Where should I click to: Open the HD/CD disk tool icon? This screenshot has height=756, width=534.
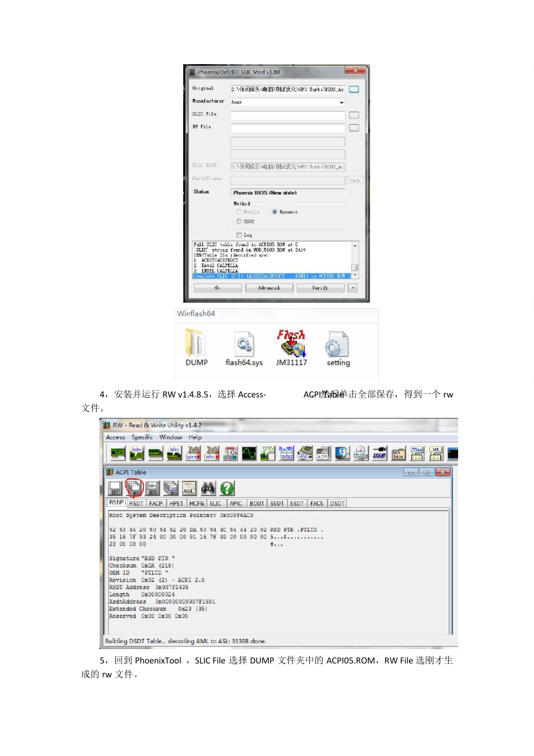click(x=361, y=453)
